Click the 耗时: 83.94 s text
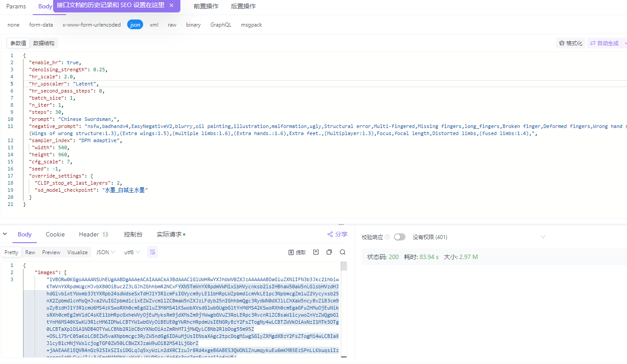 421,257
